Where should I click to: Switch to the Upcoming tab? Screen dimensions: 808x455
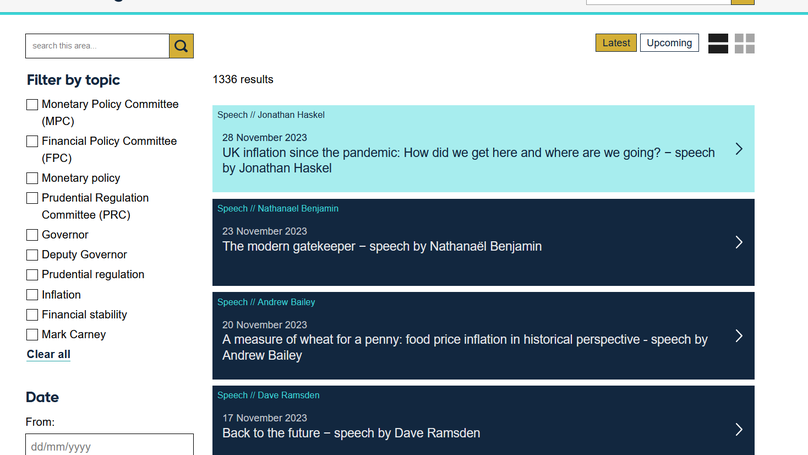[669, 43]
